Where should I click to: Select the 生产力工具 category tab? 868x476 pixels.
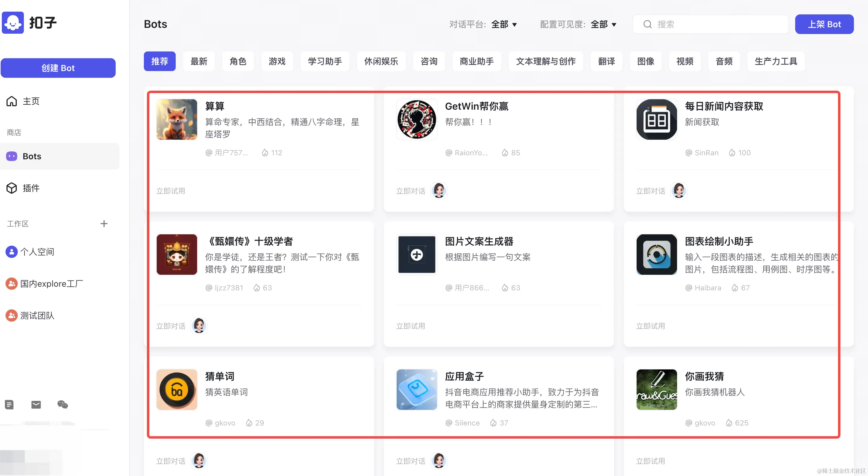776,61
